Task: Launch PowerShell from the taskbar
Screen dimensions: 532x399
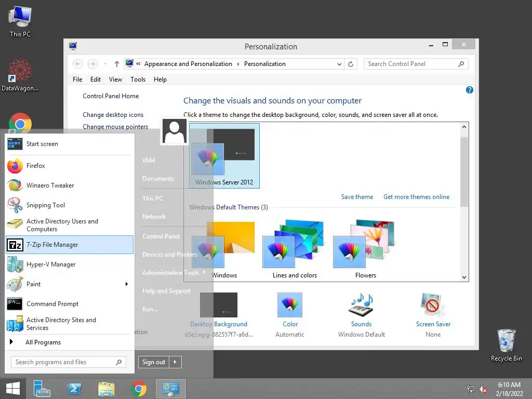Action: pyautogui.click(x=74, y=389)
